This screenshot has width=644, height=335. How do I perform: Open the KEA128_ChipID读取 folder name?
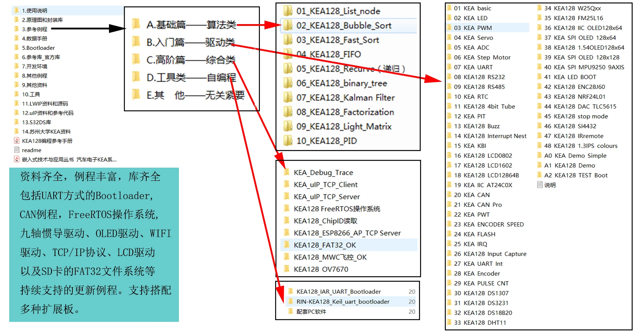pyautogui.click(x=326, y=221)
